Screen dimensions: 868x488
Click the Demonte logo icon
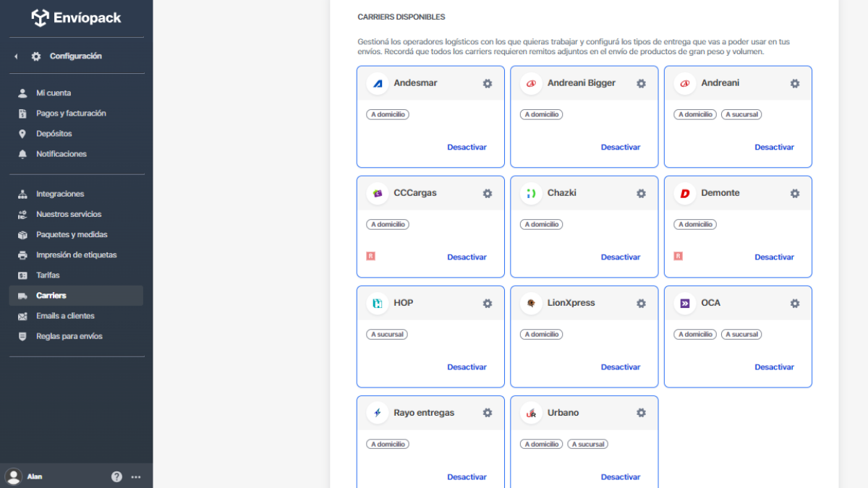pos(684,193)
